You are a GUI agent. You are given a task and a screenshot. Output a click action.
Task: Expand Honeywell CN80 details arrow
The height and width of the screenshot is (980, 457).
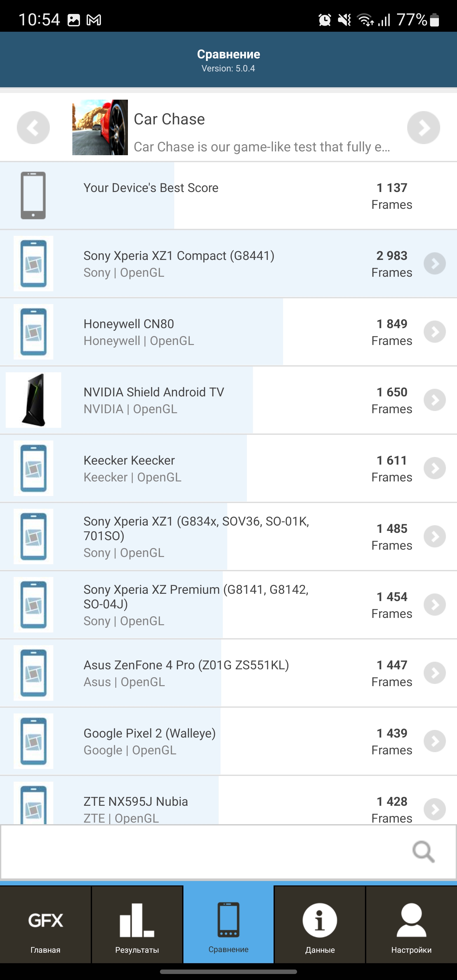pos(434,332)
